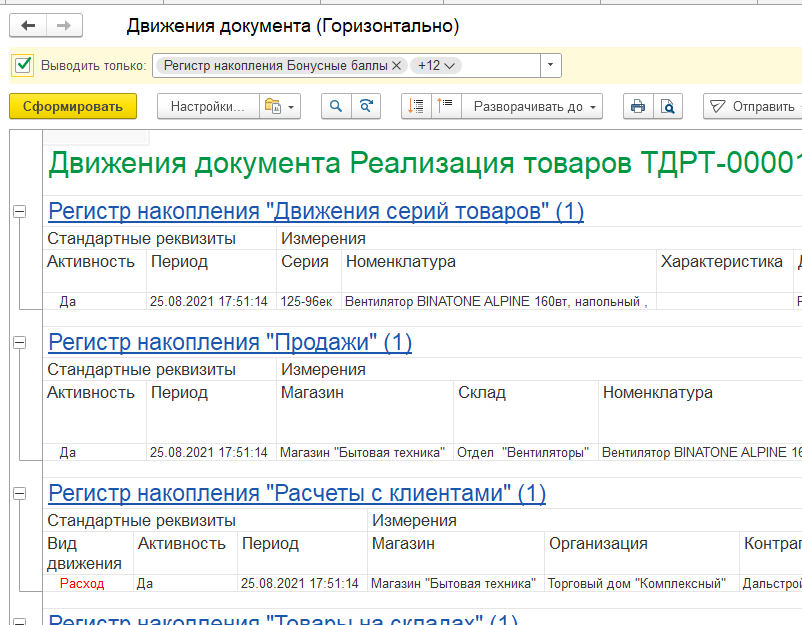Go back with the left arrow button

click(28, 26)
